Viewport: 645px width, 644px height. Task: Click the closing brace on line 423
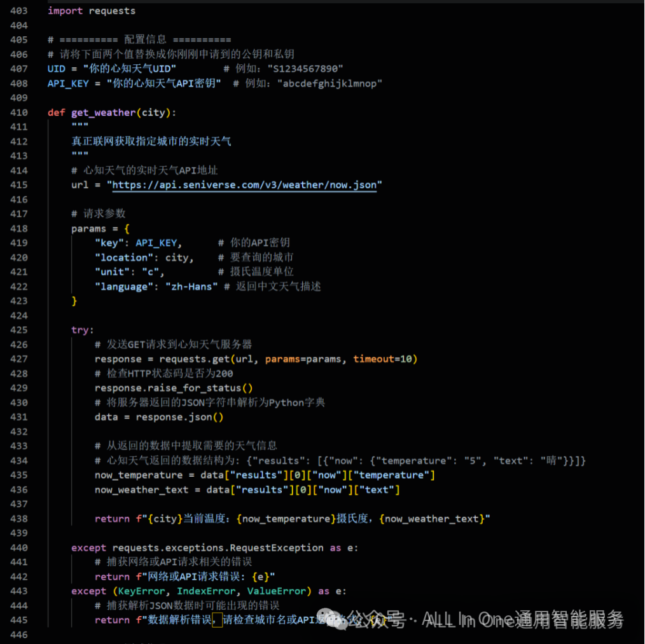coord(74,301)
